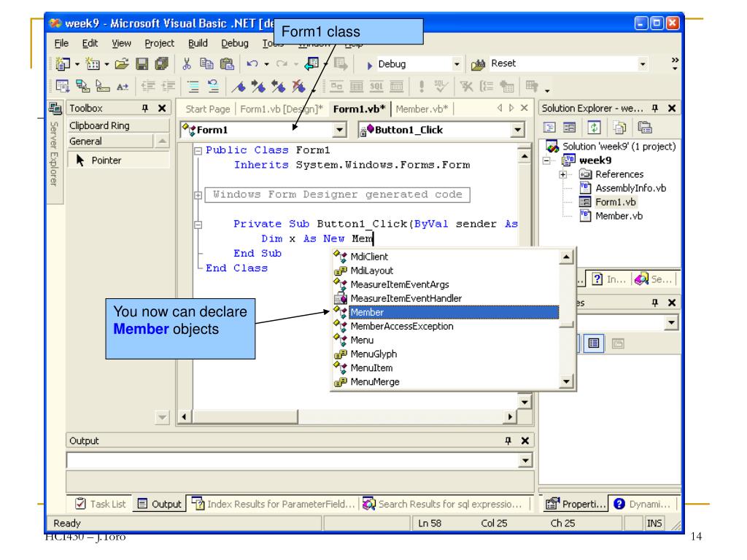Open the Form1 class name dropdown
Screen dimensions: 747x560
point(339,130)
